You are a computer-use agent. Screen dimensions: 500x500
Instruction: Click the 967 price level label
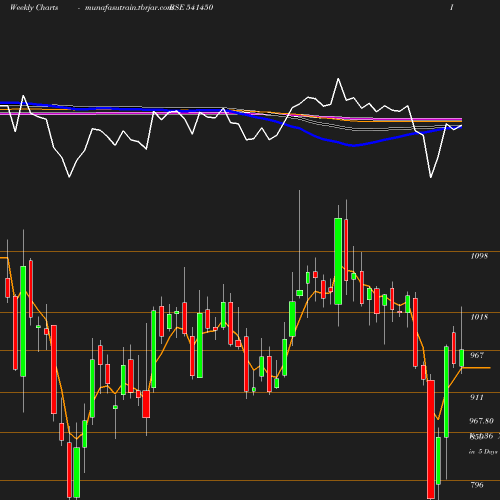pos(477,355)
